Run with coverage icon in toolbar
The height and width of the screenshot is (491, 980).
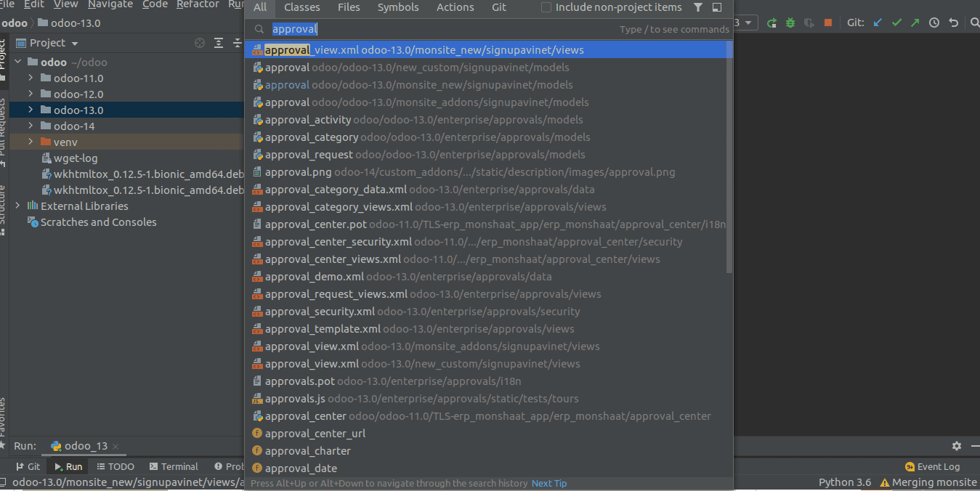pos(809,23)
